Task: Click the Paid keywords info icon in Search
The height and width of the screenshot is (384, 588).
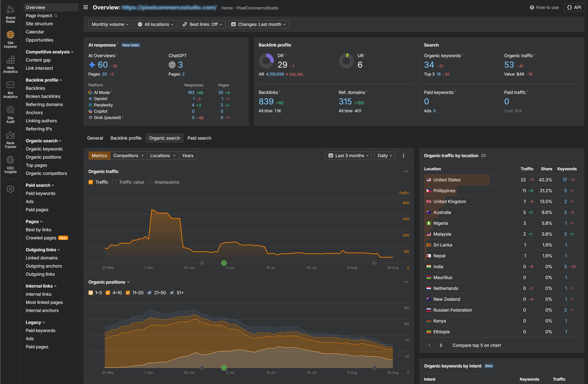Action: click(455, 91)
